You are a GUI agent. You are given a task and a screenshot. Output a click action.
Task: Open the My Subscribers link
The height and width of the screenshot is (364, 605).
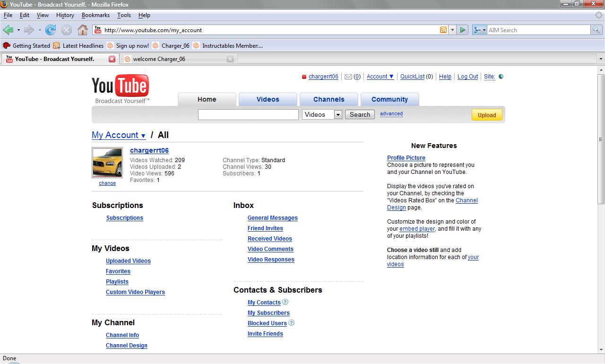(268, 313)
